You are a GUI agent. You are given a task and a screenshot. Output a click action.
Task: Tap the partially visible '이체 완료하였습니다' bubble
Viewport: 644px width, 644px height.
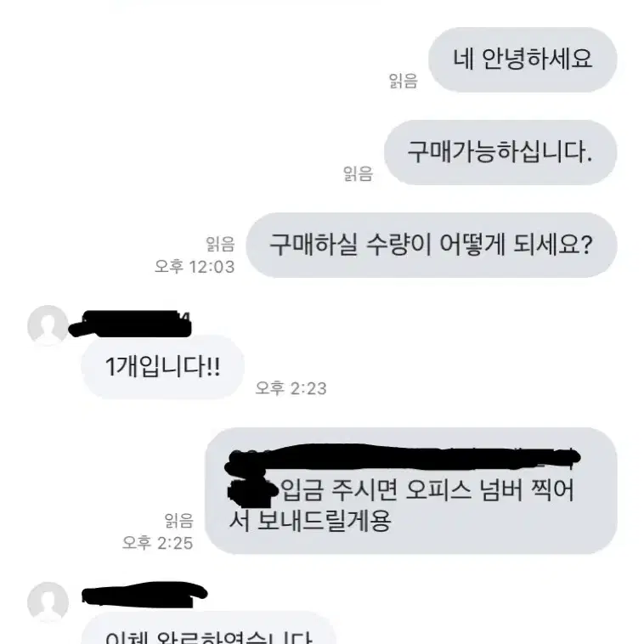tap(209, 629)
